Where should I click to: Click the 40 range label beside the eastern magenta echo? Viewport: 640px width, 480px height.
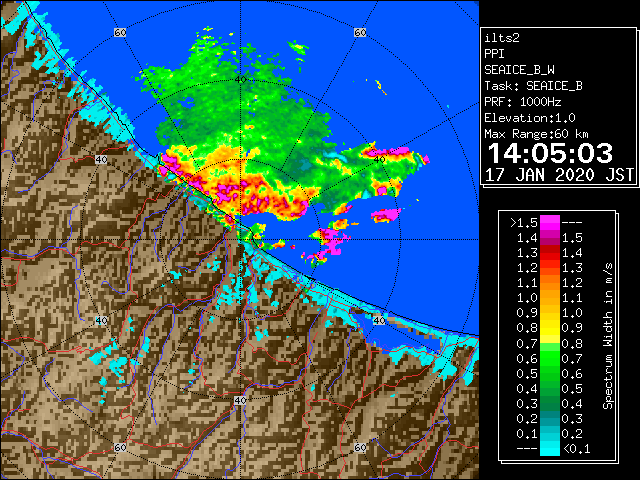(379, 159)
